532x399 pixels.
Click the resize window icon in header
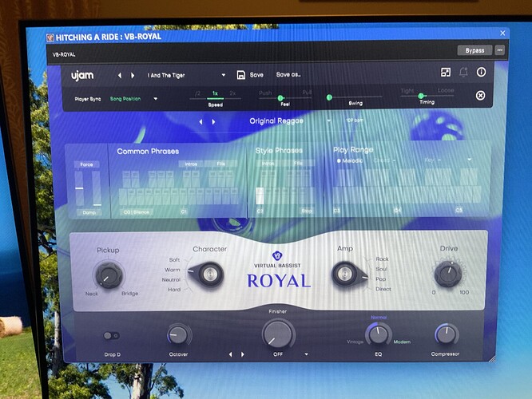[x=446, y=72]
